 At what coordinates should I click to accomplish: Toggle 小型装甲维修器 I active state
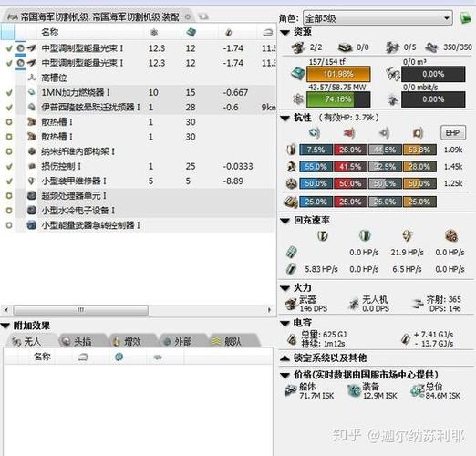(9, 181)
